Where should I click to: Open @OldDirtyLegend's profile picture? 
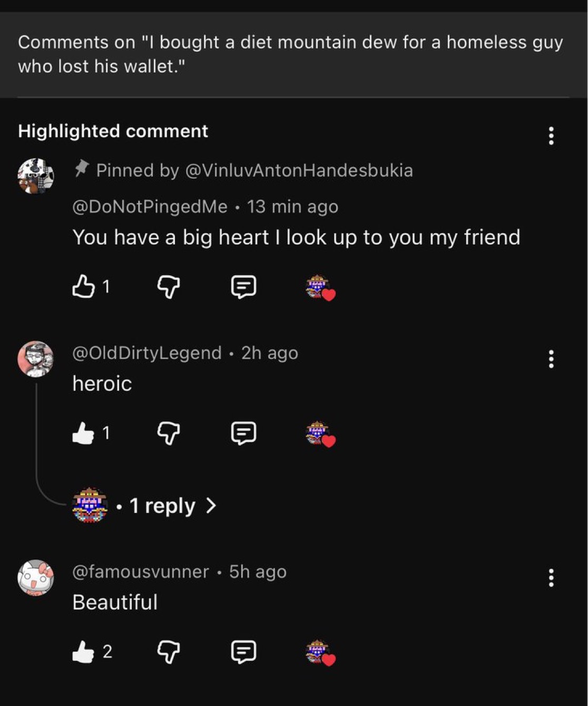(36, 359)
